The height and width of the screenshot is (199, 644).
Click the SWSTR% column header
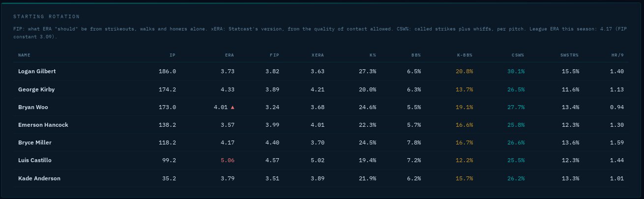tap(569, 55)
